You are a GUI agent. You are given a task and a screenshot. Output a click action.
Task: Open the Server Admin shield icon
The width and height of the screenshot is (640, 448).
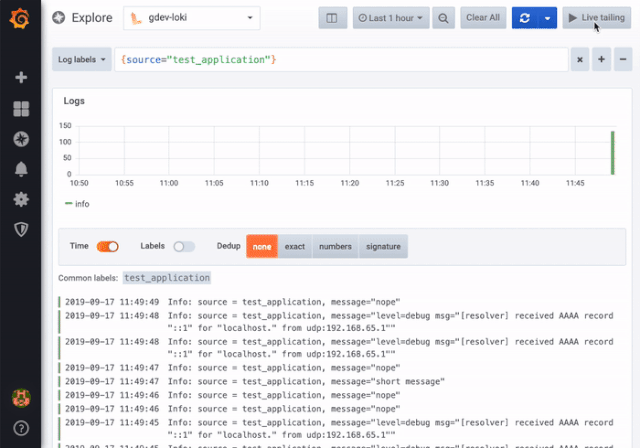(x=20, y=229)
